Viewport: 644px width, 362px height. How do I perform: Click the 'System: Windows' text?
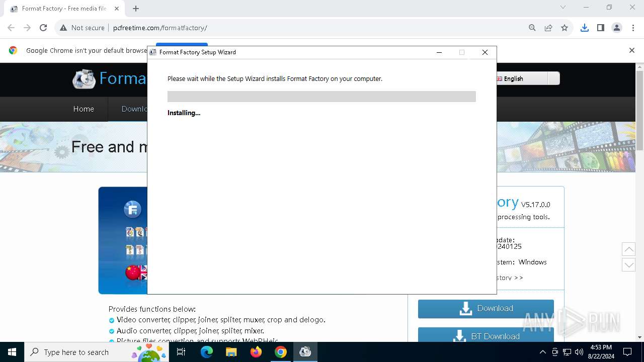pos(522,262)
